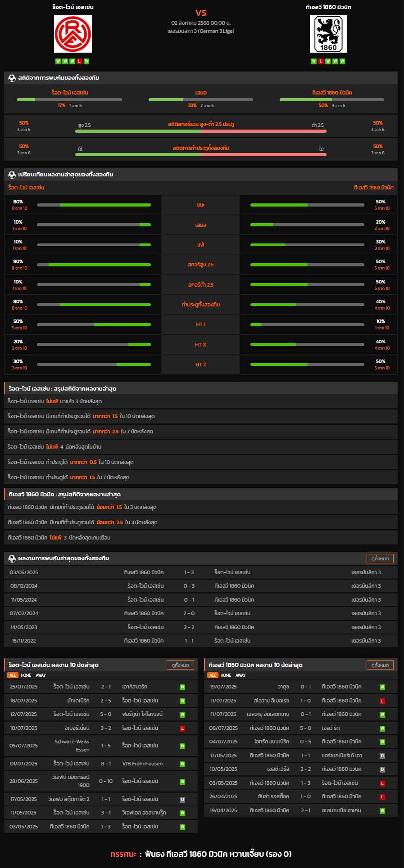Image resolution: width=404 pixels, height=868 pixels.
Task: Click head-to-head row dated 08/12/2024
Action: point(201,586)
